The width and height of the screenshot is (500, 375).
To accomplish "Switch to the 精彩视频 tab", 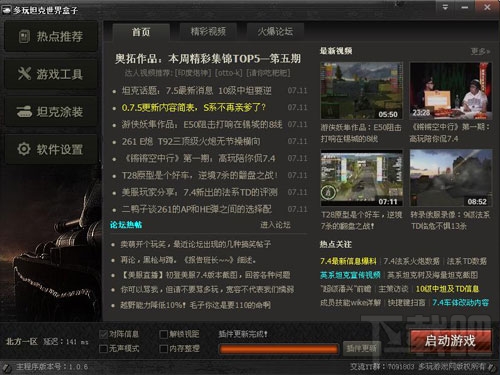I will pyautogui.click(x=208, y=32).
